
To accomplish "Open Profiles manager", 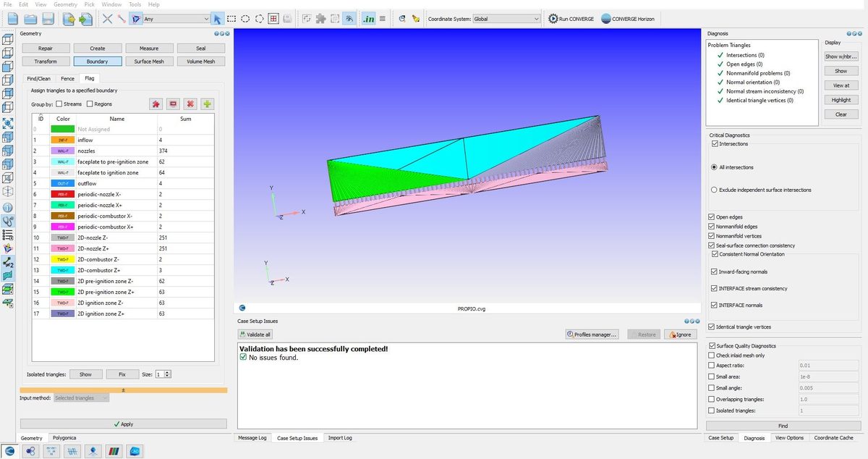I will 592,334.
